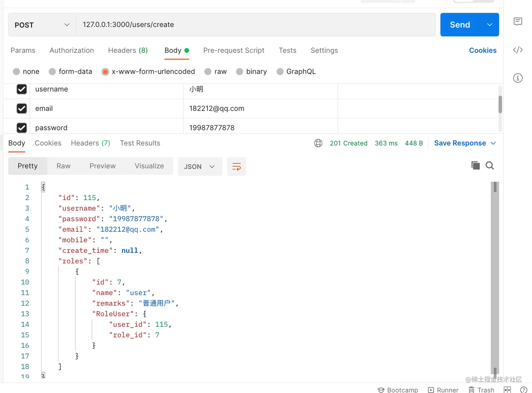Click the request parameters vertical scrollbar
The width and height of the screenshot is (532, 393).
500,104
